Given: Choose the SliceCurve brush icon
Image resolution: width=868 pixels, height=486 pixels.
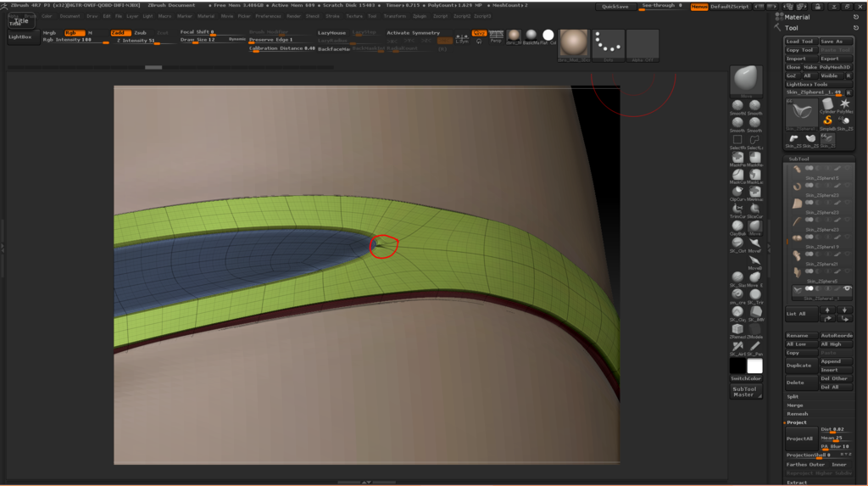Looking at the screenshot, I should click(x=754, y=209).
